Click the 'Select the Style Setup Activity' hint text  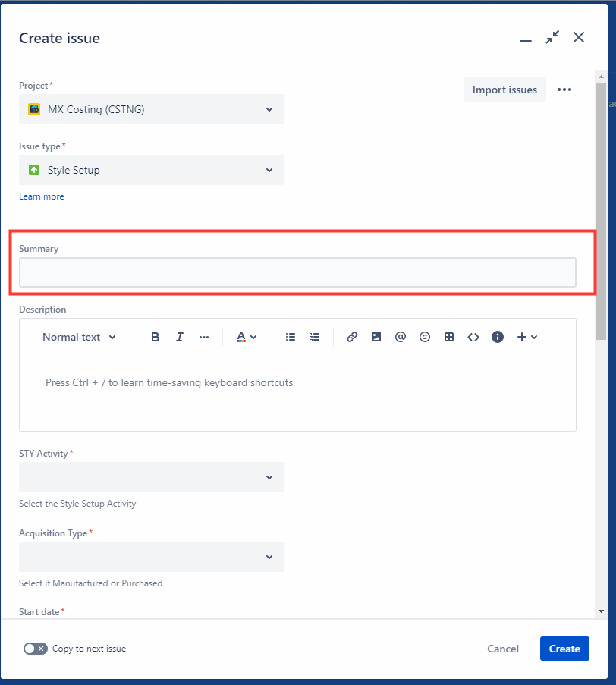[x=77, y=504]
